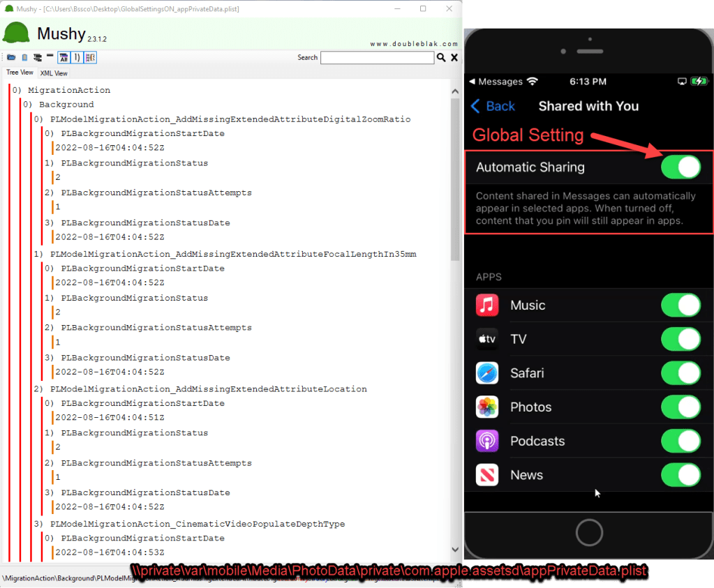Toggle the index numbering '1)' toolbar icon
This screenshot has width=714, height=588.
coord(77,57)
